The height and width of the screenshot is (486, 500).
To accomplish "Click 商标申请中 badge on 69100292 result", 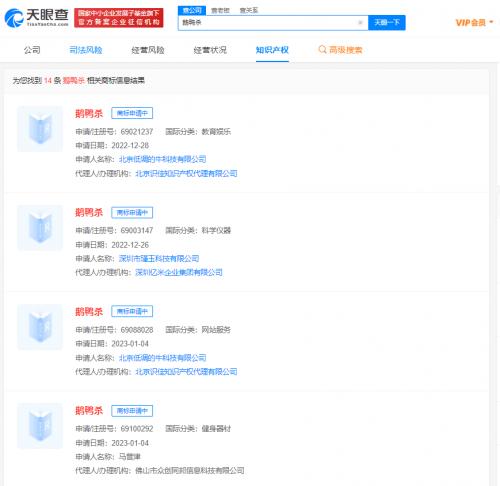I will (x=132, y=411).
